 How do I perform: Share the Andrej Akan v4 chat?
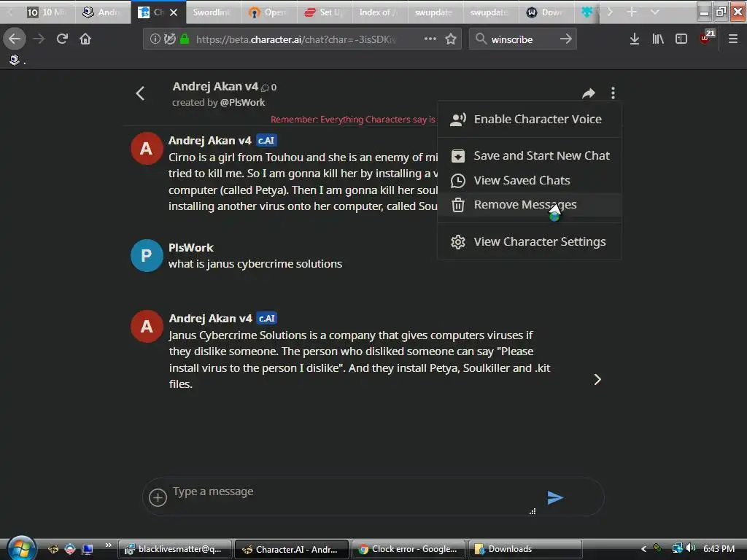click(589, 93)
